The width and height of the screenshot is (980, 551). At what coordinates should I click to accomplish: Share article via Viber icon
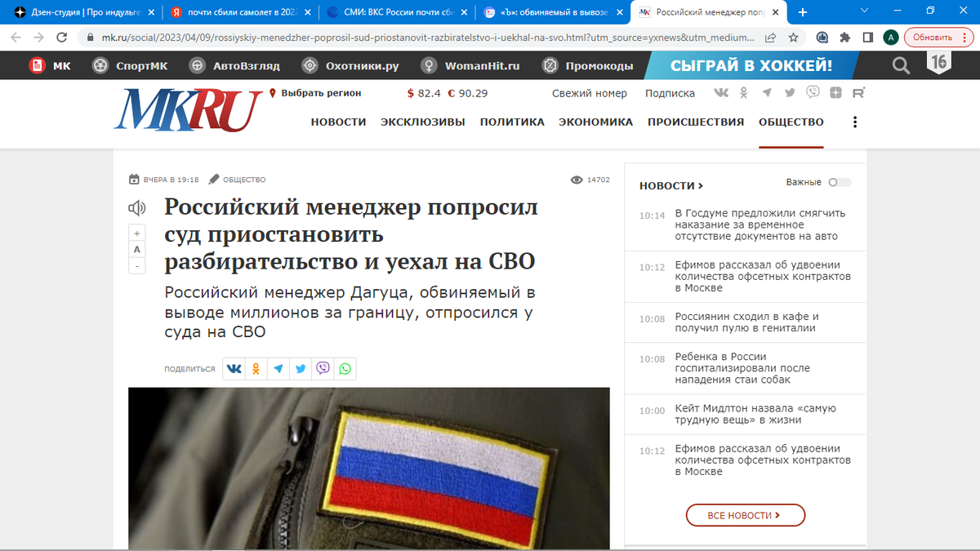[323, 369]
